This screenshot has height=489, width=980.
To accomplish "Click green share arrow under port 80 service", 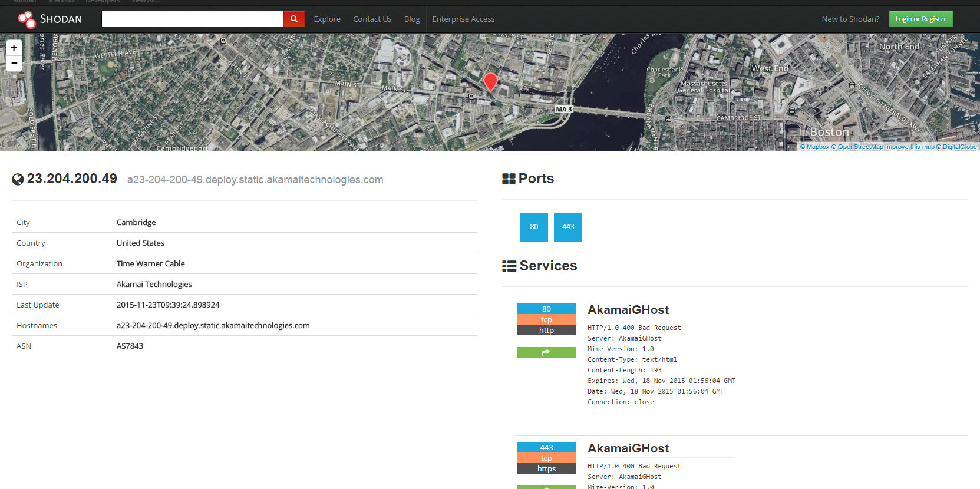I will [546, 352].
